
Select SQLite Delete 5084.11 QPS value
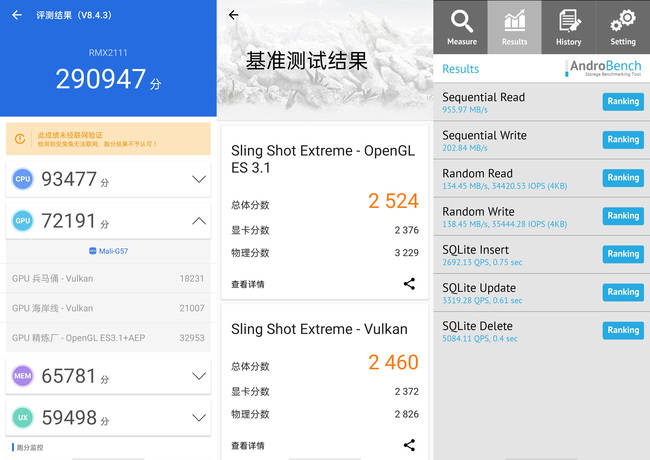480,339
